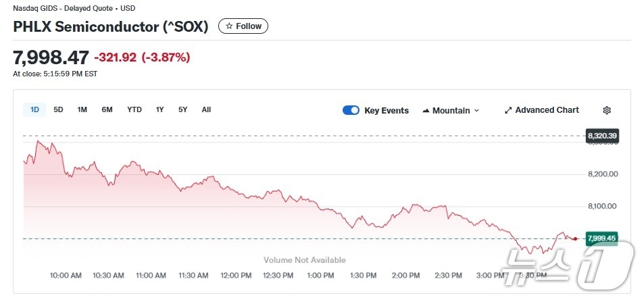Open chart settings gear icon

click(x=607, y=110)
